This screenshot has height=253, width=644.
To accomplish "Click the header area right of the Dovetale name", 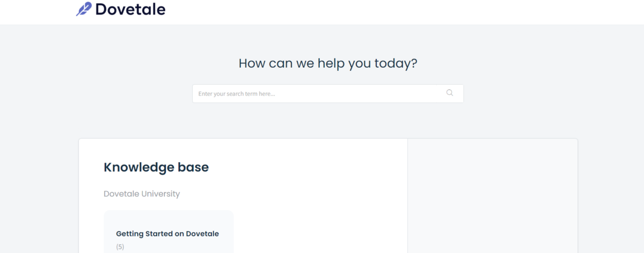I will [x=402, y=12].
